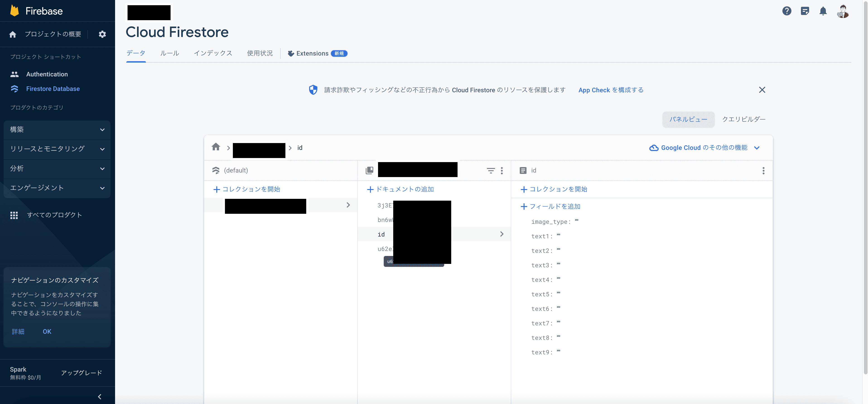Click the text7 field
This screenshot has width=868, height=404.
(x=545, y=323)
